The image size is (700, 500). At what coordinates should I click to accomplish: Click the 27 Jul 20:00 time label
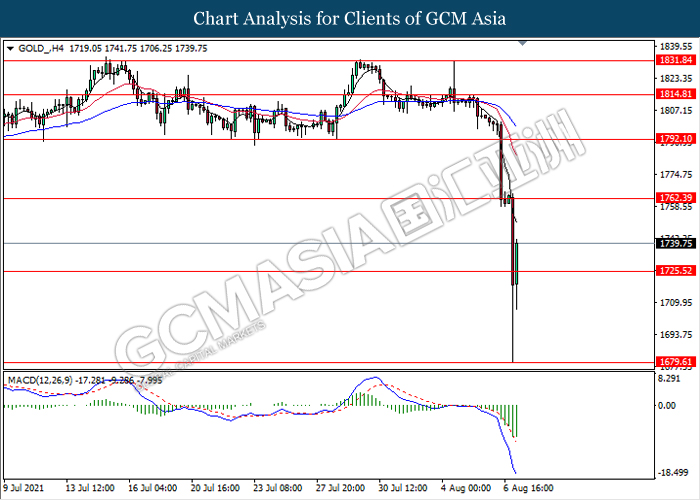coord(340,488)
